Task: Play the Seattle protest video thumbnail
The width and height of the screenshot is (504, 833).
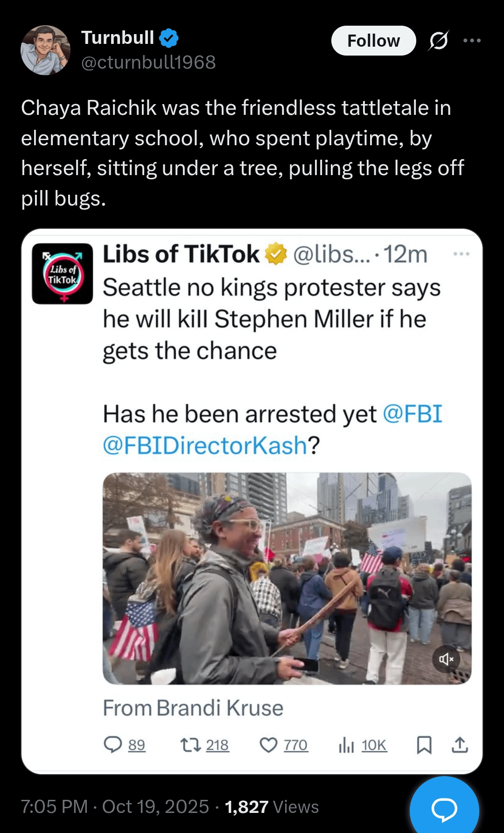Action: point(287,578)
